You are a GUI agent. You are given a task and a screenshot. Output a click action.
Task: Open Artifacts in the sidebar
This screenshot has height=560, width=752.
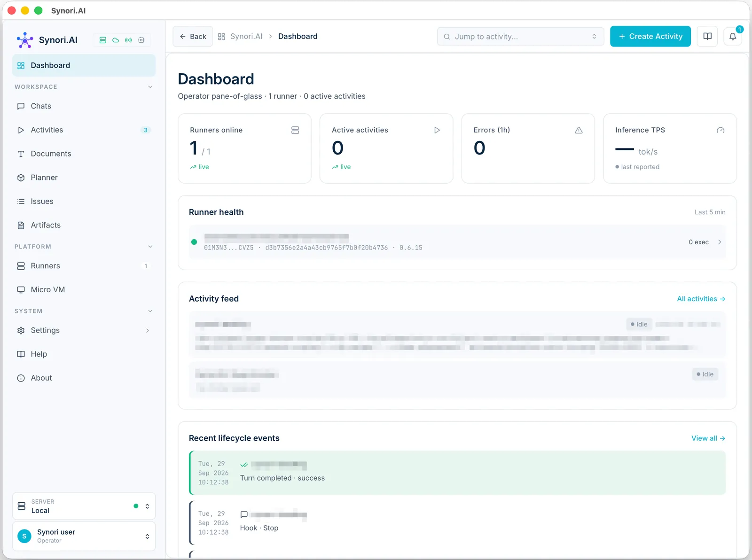[84, 225]
